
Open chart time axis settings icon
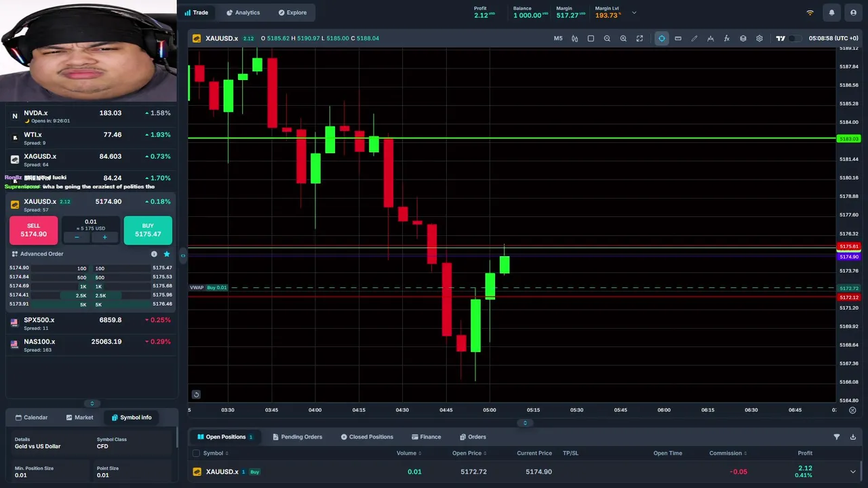(852, 410)
